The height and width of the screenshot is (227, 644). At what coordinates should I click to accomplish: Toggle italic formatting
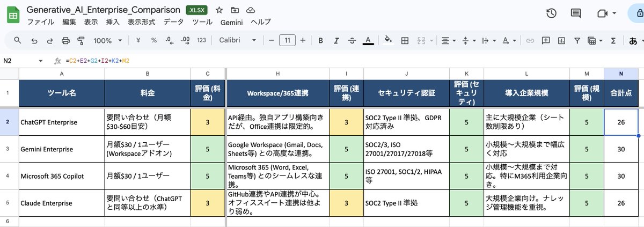(x=336, y=40)
